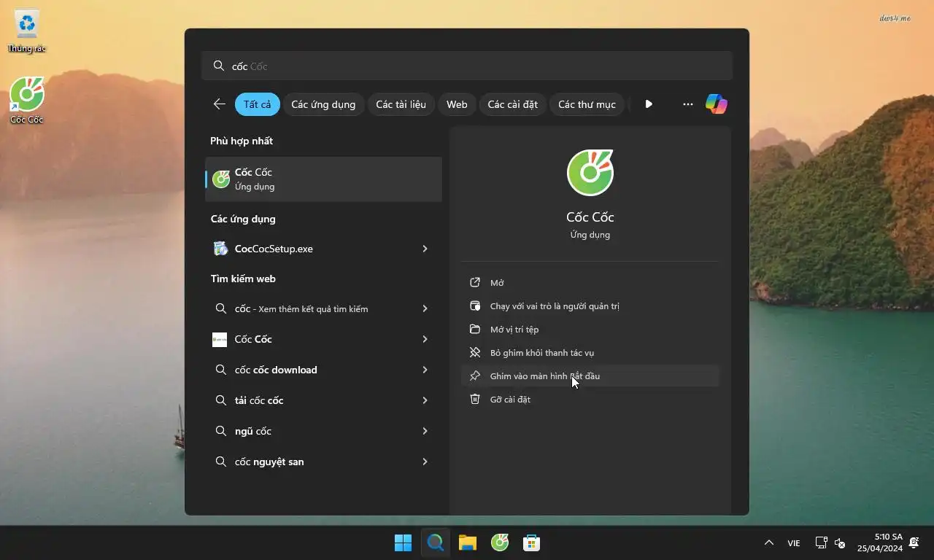Expand Cốc Cốc web result chevron

point(425,339)
